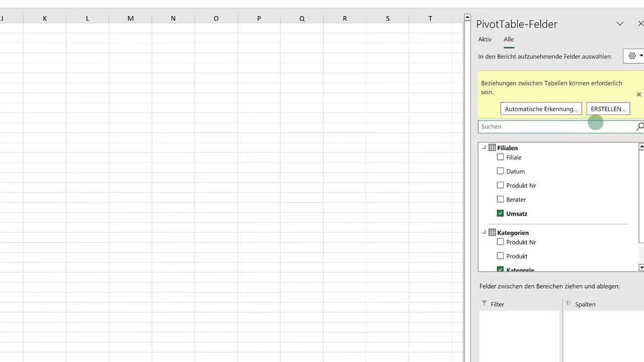
Task: Check the Datum field checkbox
Action: click(500, 171)
